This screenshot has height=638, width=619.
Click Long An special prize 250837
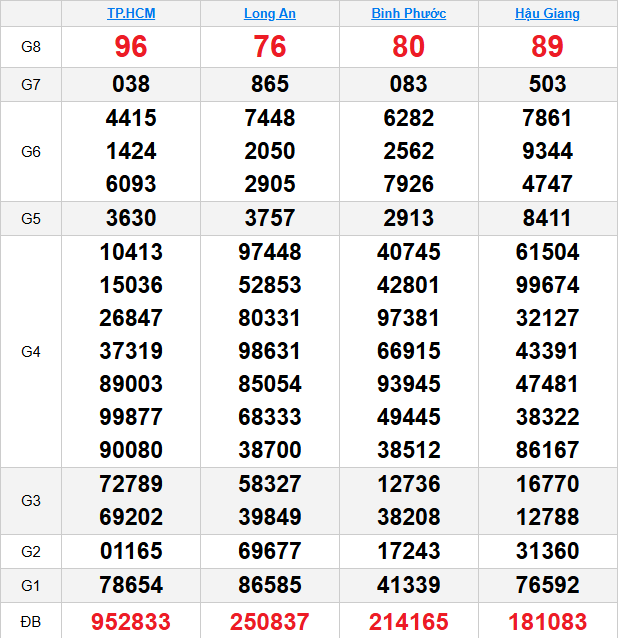pos(270,622)
